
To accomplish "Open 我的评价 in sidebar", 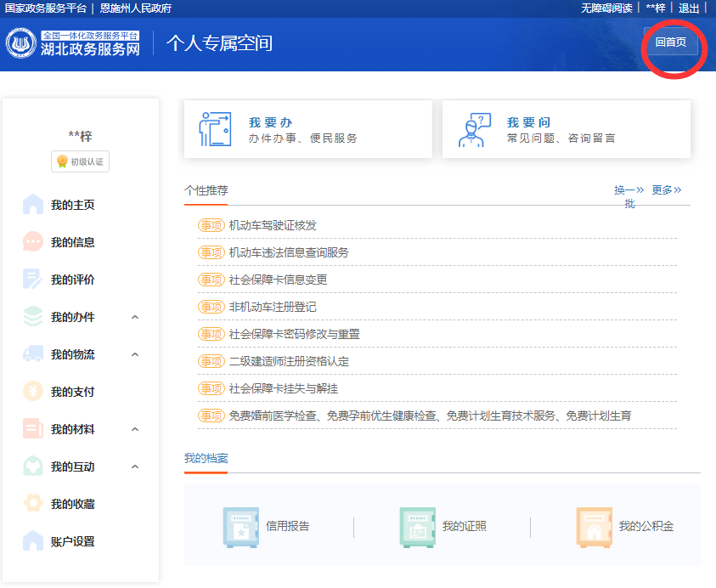I will (72, 280).
